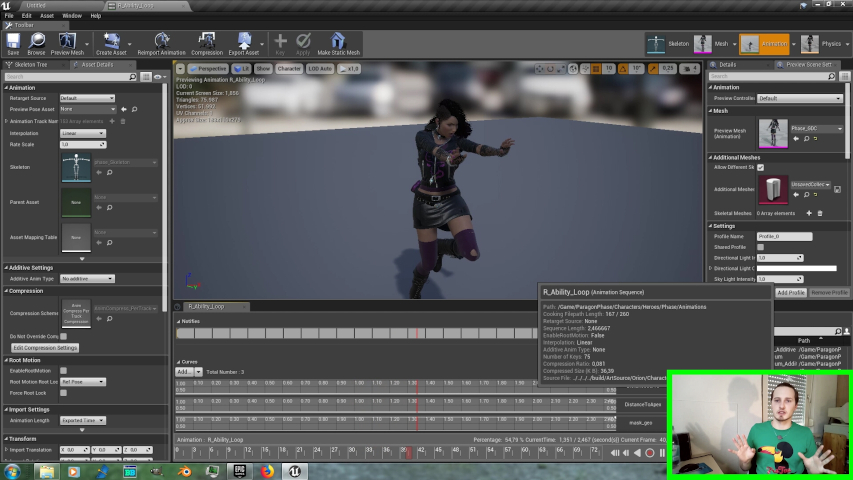Play animation in reverse

pos(638,453)
